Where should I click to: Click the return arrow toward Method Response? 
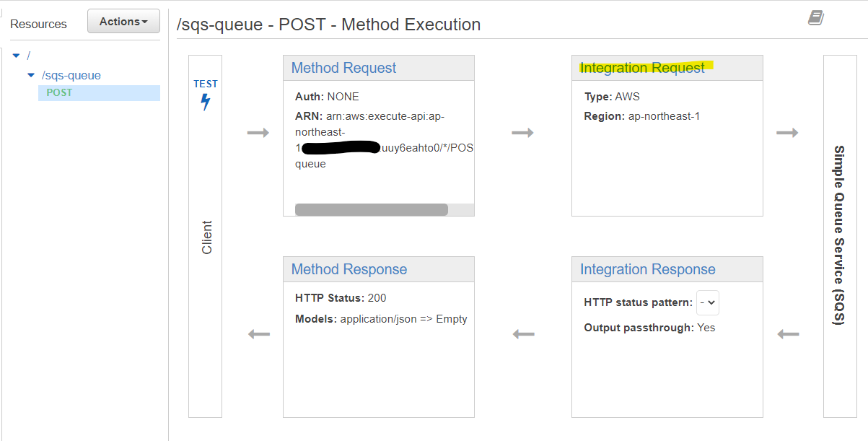click(x=522, y=333)
